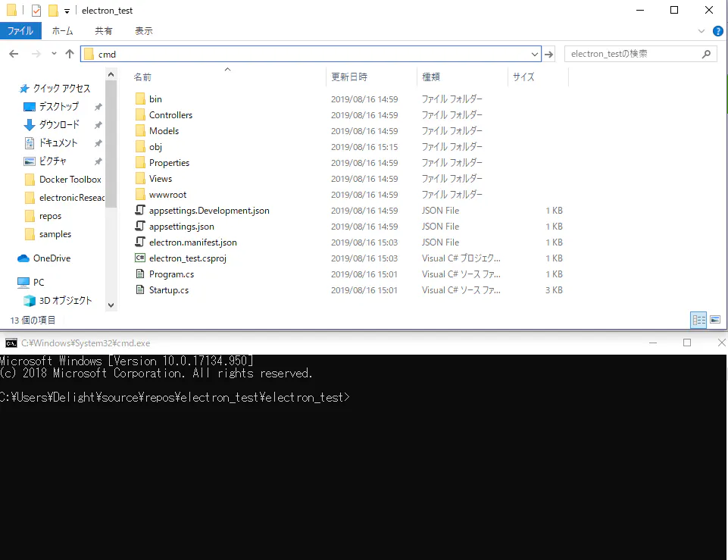Screen dimensions: 728x560
Task: Select the Properties folder
Action: click(x=169, y=162)
